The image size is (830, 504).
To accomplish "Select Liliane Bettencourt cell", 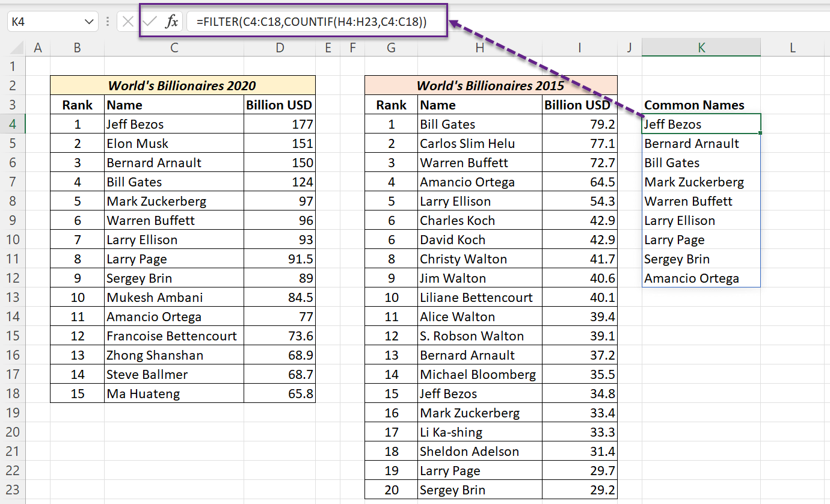I will 480,297.
